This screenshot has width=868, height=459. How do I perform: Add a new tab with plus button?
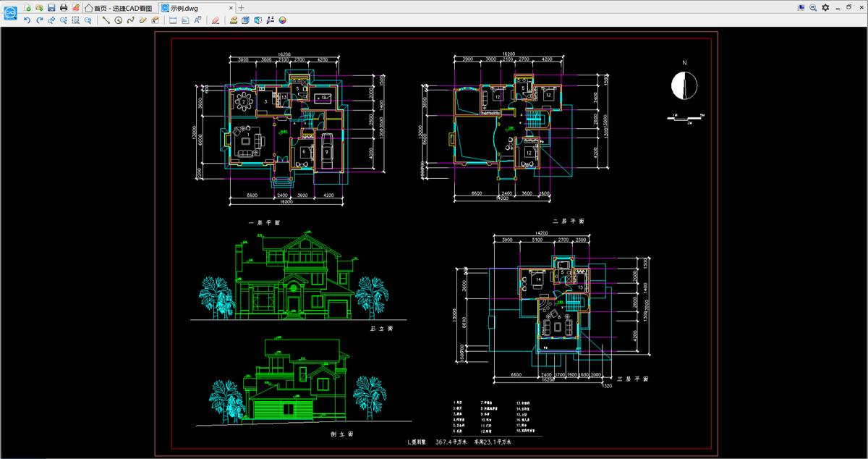click(242, 7)
